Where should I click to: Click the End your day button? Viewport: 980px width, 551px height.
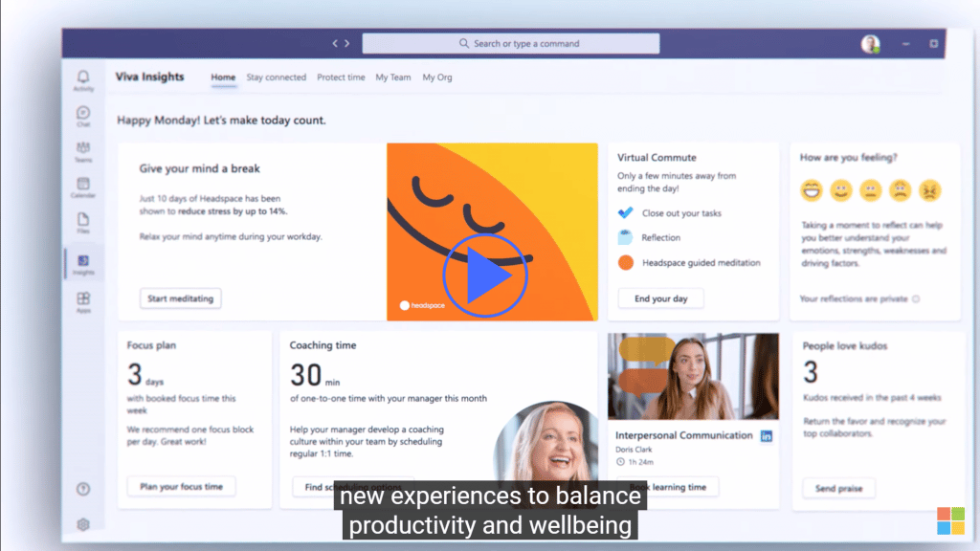(x=660, y=298)
